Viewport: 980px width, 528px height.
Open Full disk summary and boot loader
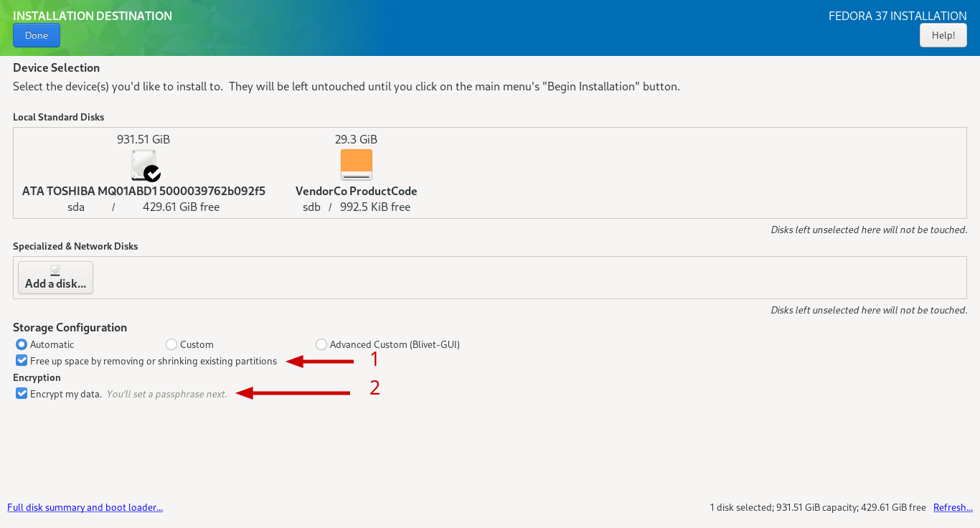point(85,507)
